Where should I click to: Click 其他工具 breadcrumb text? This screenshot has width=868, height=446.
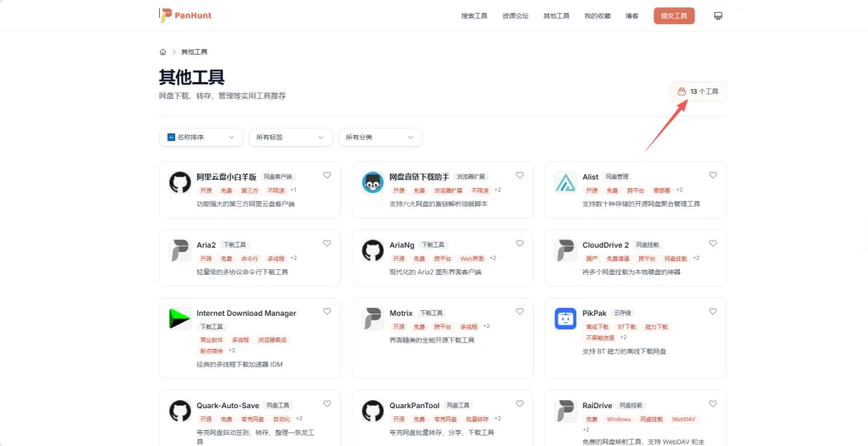194,52
